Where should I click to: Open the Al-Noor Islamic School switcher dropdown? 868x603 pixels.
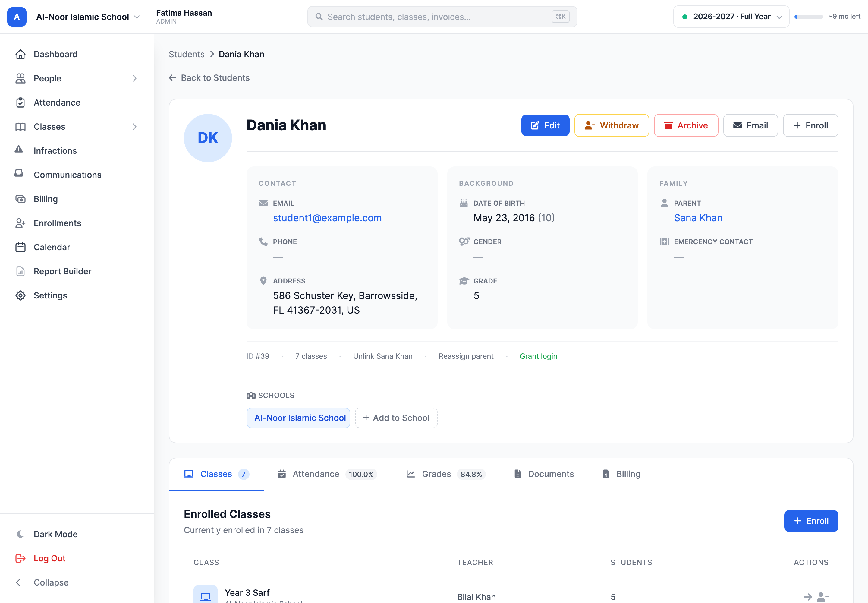coord(88,17)
